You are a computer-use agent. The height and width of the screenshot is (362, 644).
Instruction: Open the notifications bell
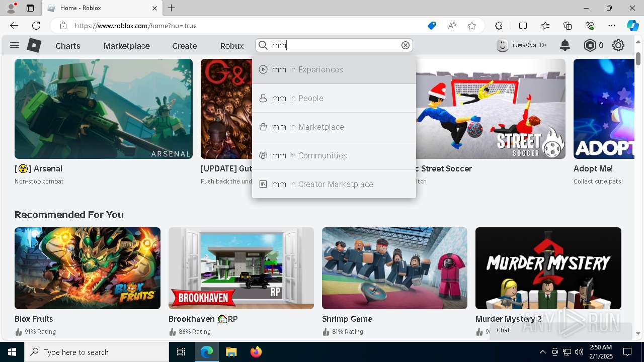tap(565, 45)
